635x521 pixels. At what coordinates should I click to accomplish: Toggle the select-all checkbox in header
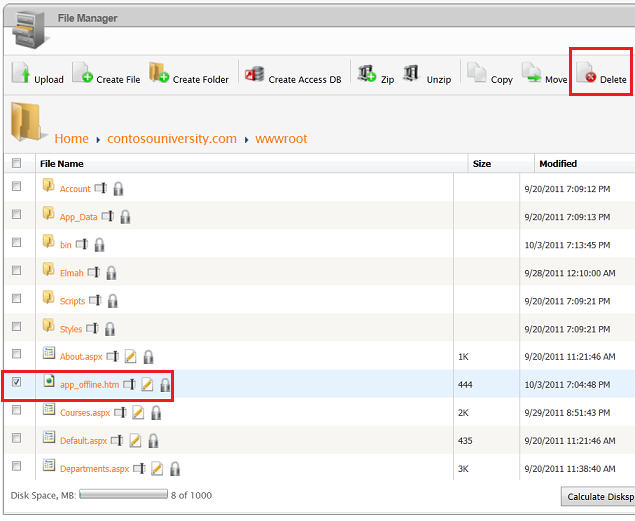click(16, 163)
